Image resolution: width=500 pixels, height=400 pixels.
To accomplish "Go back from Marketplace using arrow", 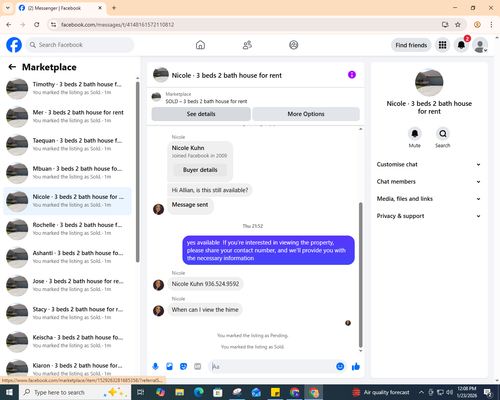I will pos(12,67).
